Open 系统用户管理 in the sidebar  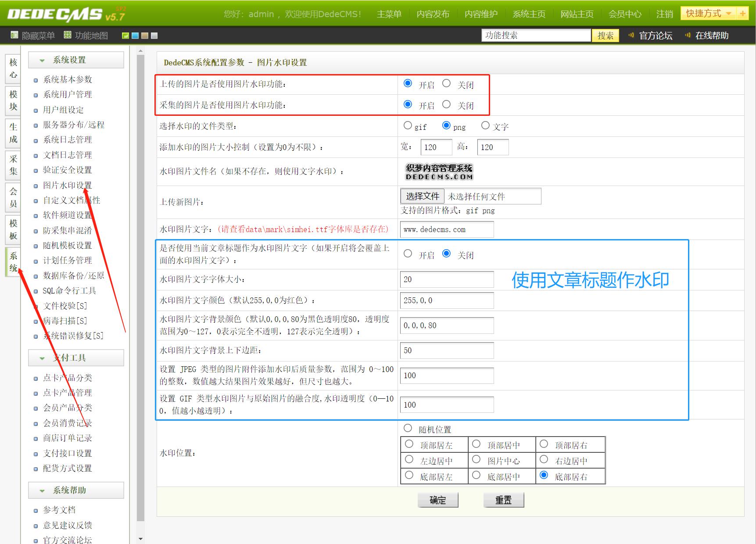pyautogui.click(x=68, y=95)
